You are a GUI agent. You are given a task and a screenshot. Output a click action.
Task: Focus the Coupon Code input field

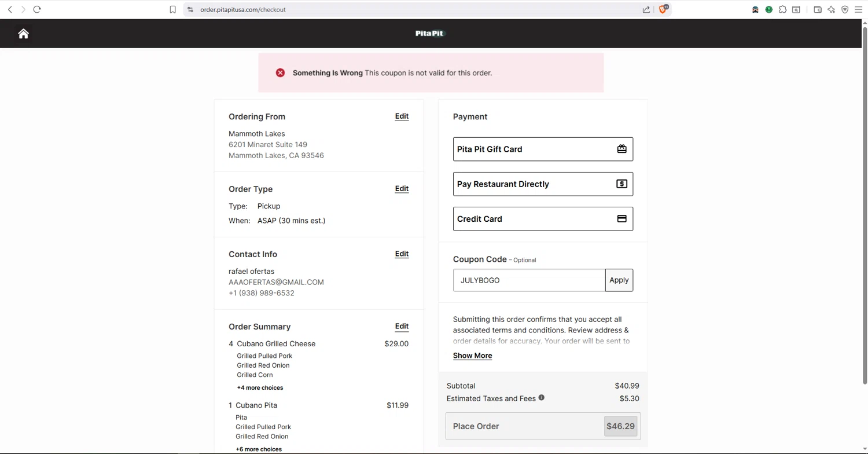529,280
